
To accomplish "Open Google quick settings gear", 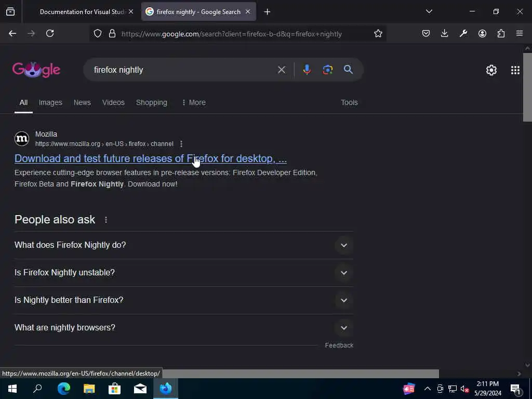I will click(x=491, y=70).
